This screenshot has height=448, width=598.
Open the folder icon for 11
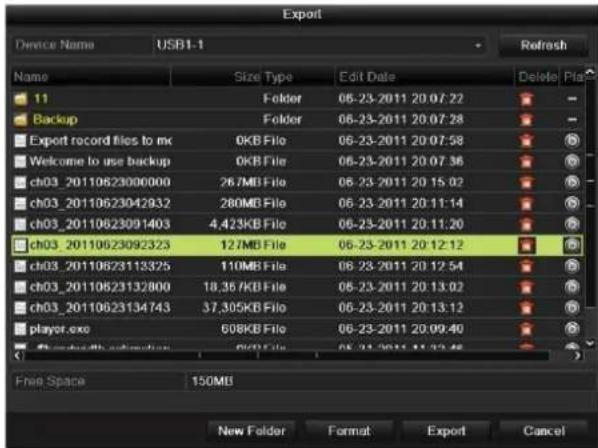tap(21, 99)
